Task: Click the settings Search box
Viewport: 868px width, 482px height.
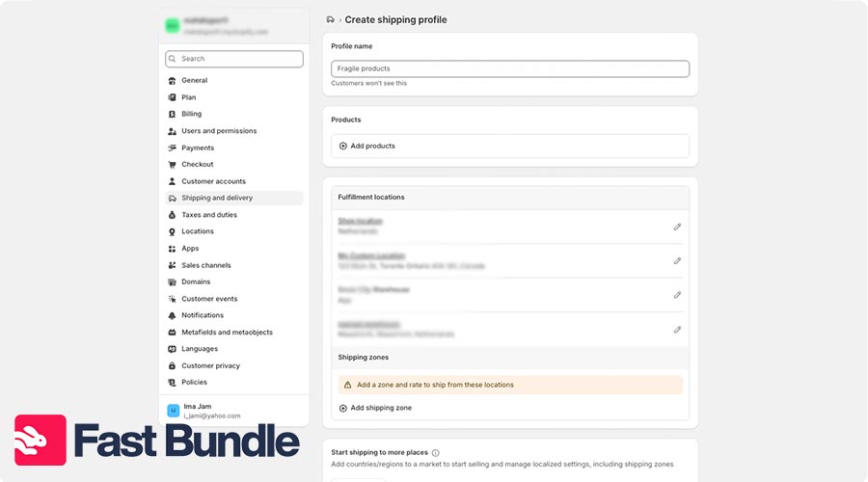Action: click(234, 59)
